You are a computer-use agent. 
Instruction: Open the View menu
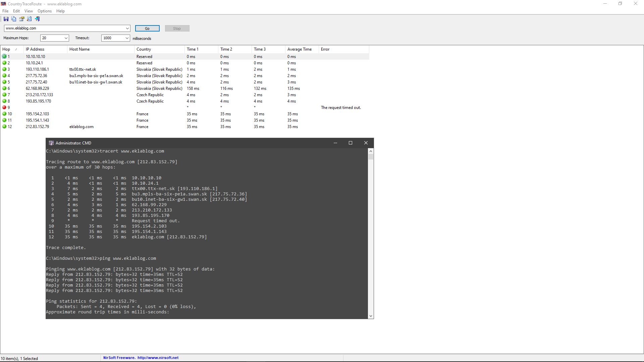(x=29, y=11)
